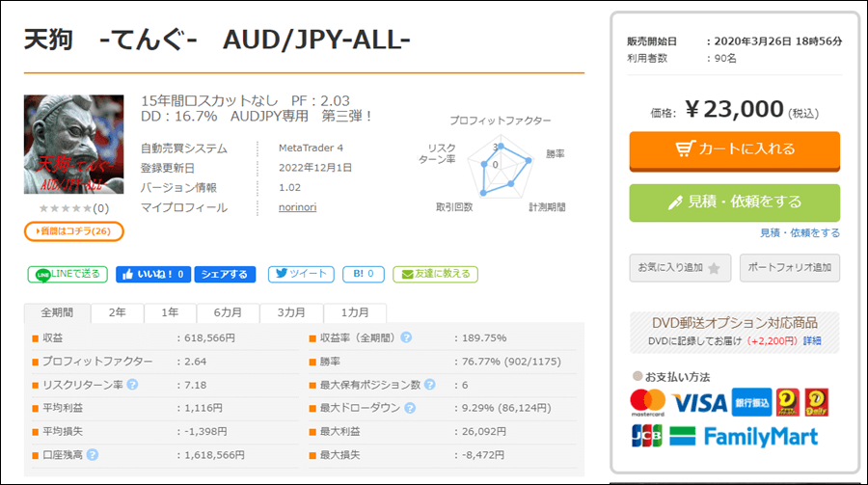The height and width of the screenshot is (485, 868).
Task: Click help icon next to 最大ドローダウン
Action: point(410,408)
